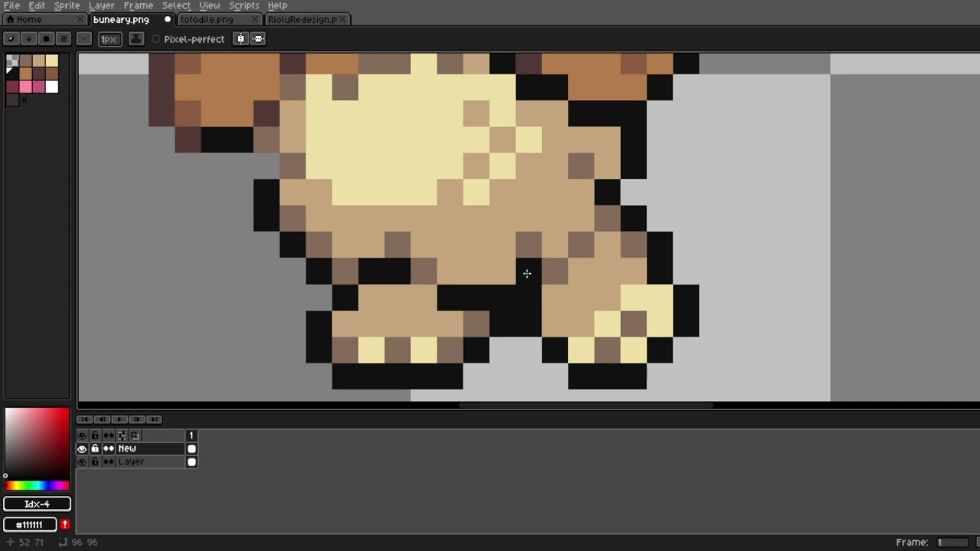Select cel of Layer row frame 1

coord(191,461)
